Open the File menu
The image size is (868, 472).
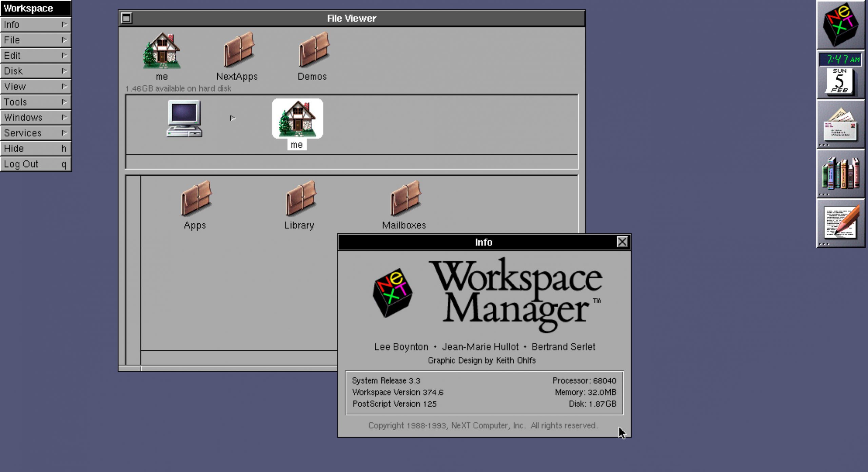pyautogui.click(x=36, y=40)
